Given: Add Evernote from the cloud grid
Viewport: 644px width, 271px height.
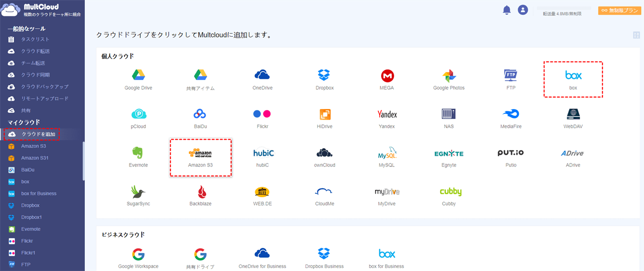Looking at the screenshot, I should pyautogui.click(x=138, y=157).
